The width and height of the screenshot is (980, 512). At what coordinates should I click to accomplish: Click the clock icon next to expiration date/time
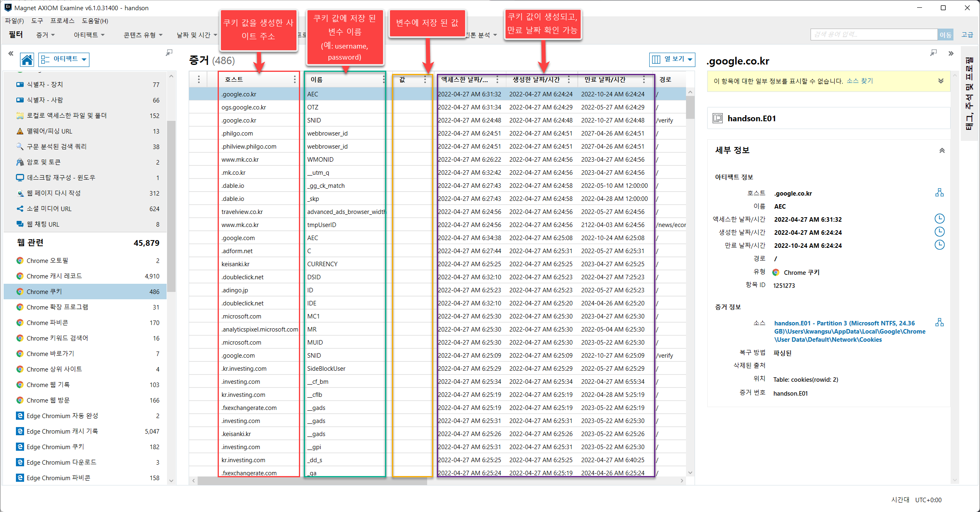(x=939, y=245)
